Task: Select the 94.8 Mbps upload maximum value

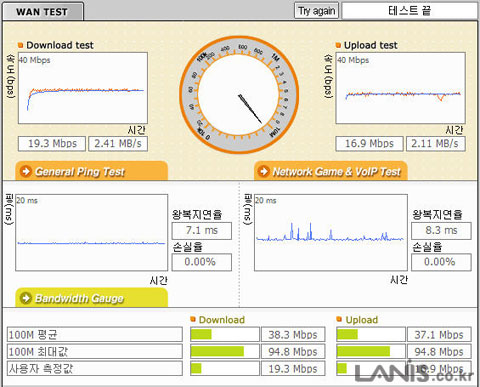Action: pyautogui.click(x=439, y=351)
